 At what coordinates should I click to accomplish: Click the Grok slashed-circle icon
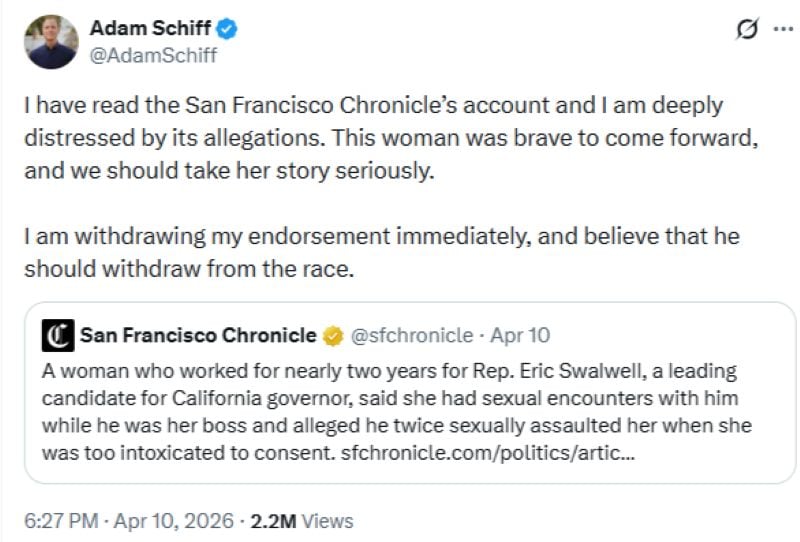[x=745, y=30]
